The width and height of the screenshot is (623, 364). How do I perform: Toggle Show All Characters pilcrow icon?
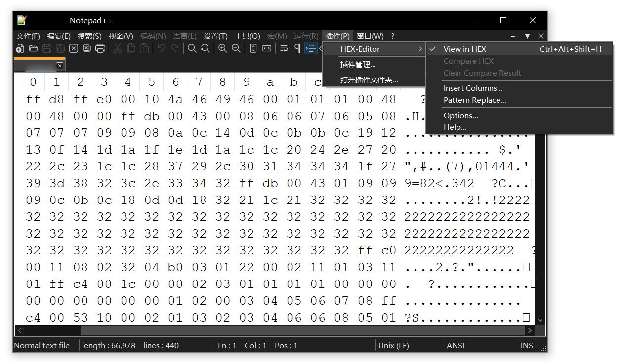[297, 48]
